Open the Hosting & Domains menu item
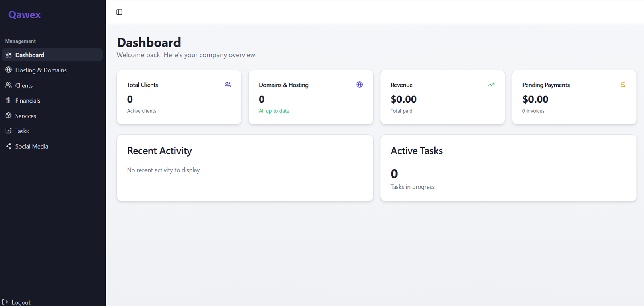 (41, 70)
